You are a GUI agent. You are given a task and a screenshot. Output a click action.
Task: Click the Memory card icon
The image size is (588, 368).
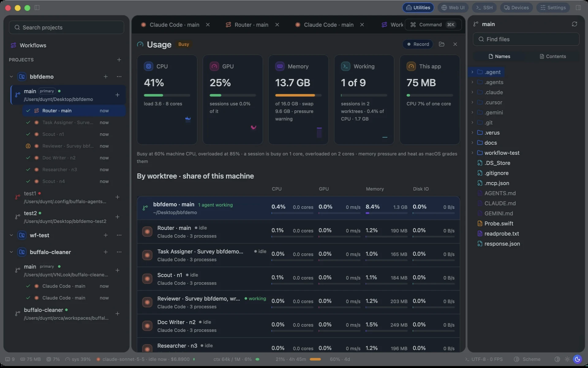click(x=280, y=66)
